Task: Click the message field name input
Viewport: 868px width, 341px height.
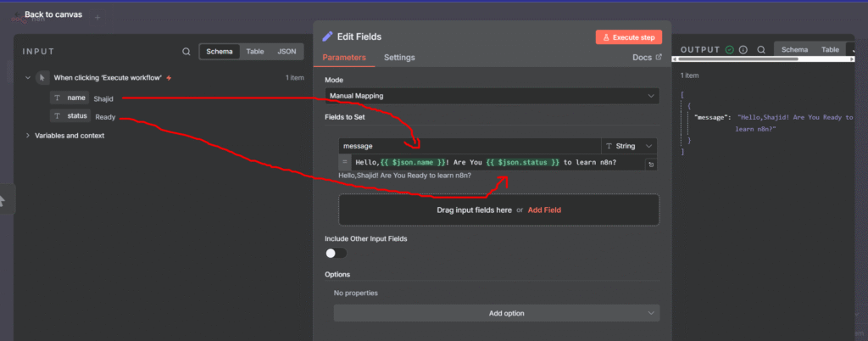Action: coord(469,146)
